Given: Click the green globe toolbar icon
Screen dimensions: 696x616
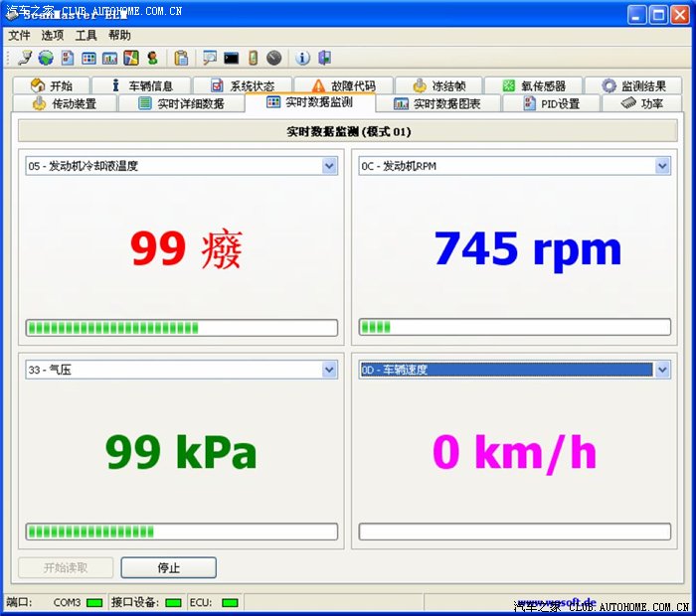Looking at the screenshot, I should coord(46,59).
